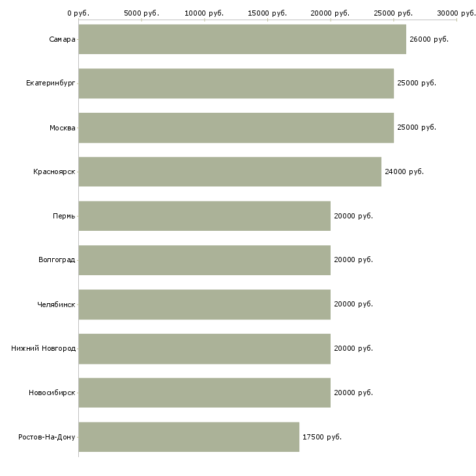Click the Ростов-На-Дону bar
The height and width of the screenshot is (476, 476).
[x=189, y=437]
